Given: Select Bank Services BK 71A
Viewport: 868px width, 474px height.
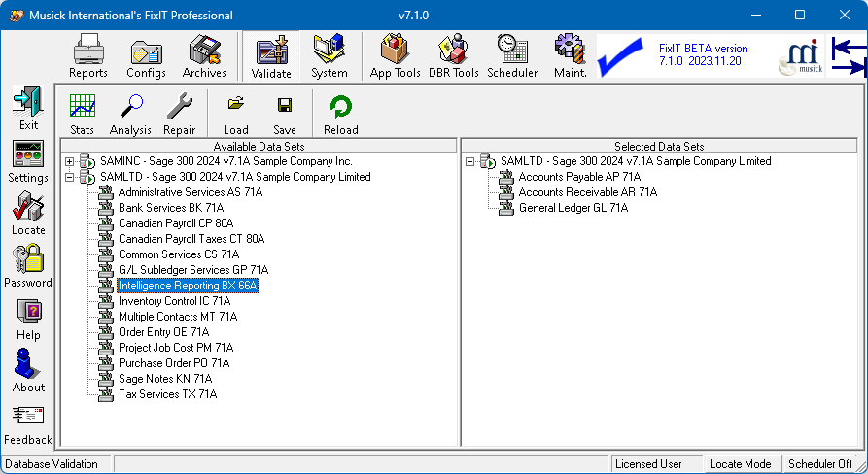Looking at the screenshot, I should (171, 208).
